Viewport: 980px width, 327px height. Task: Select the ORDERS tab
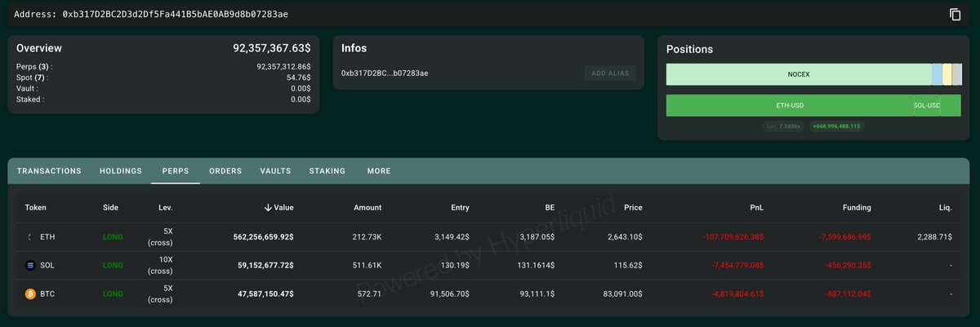coord(225,171)
